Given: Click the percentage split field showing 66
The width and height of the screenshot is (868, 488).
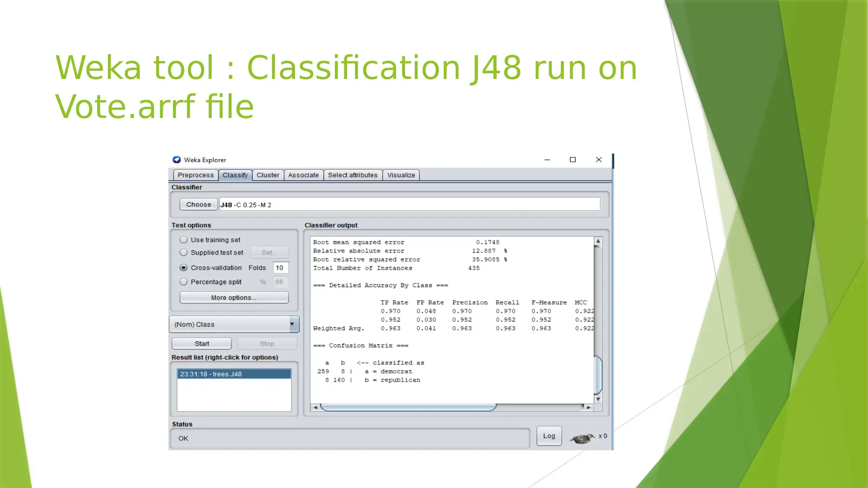Looking at the screenshot, I should pos(281,282).
